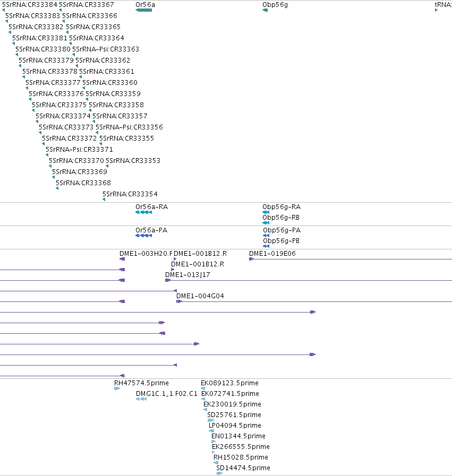Click RH15028.5prime EST
This screenshot has width=452, height=476.
click(241, 457)
